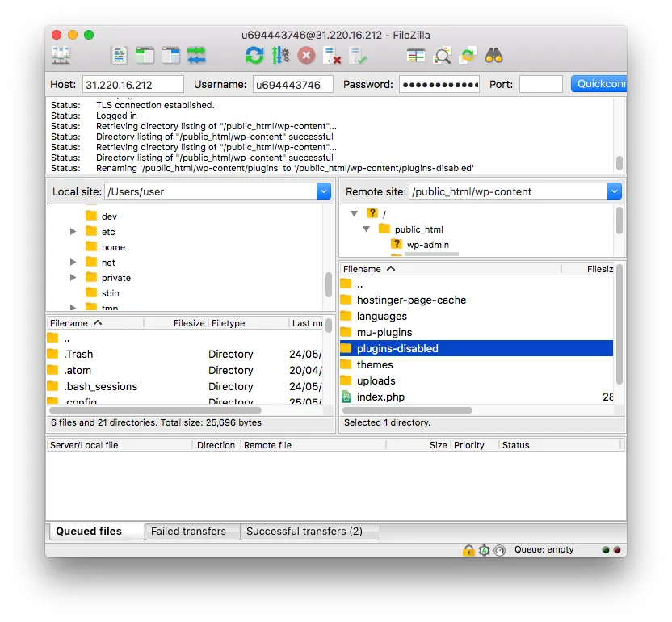
Task: Click remote file list horizontal scrollbar
Action: coord(407,410)
